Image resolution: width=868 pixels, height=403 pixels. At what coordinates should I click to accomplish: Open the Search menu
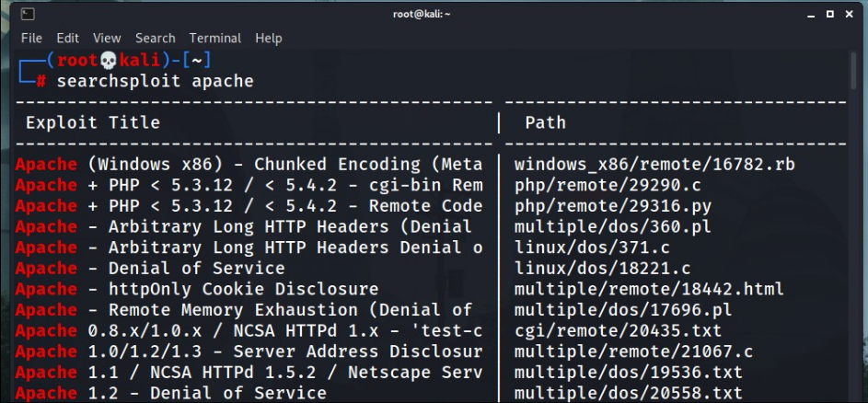155,38
